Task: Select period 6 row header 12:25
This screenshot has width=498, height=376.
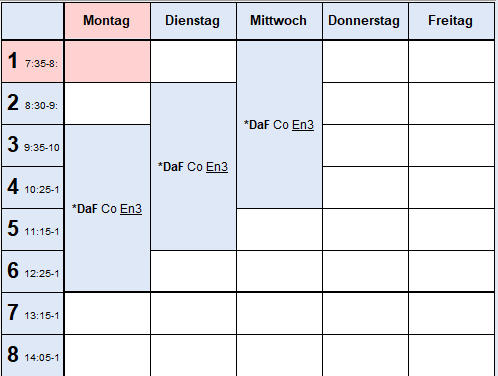Action: pyautogui.click(x=32, y=272)
